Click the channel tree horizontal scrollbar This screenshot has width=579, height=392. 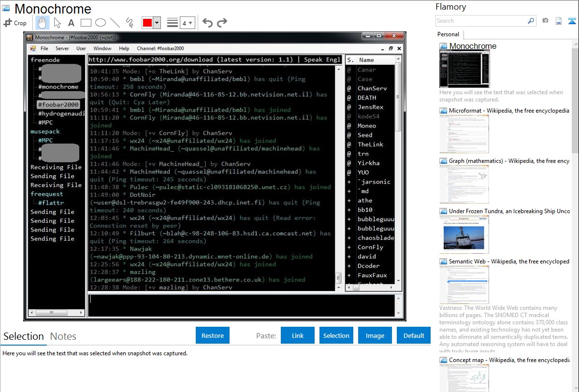[57, 313]
